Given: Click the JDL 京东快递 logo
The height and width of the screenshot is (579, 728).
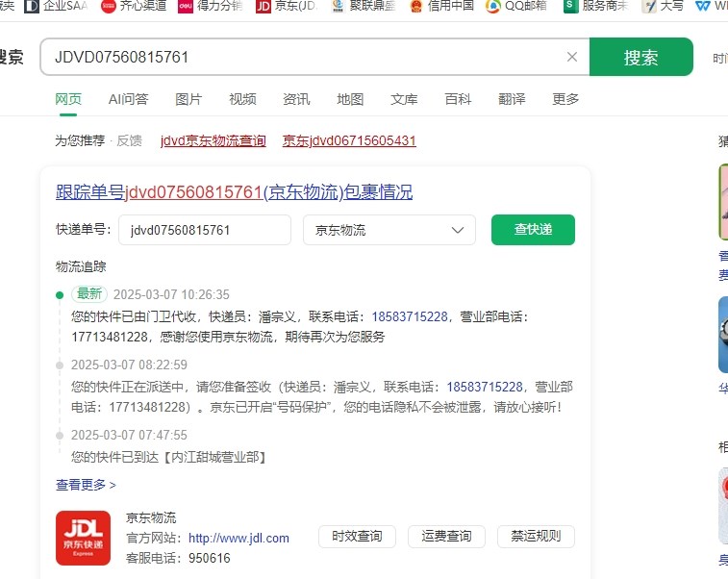Looking at the screenshot, I should pyautogui.click(x=83, y=539).
